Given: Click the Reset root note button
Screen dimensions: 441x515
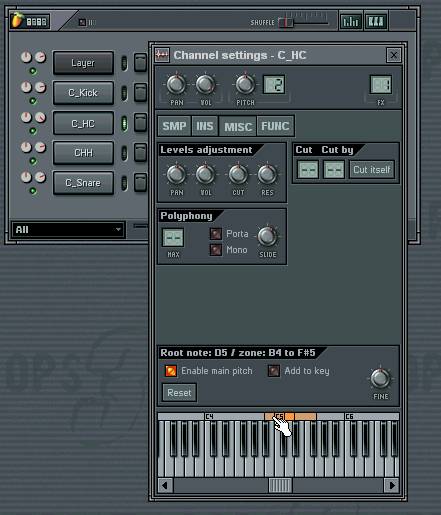Looking at the screenshot, I should [x=179, y=393].
